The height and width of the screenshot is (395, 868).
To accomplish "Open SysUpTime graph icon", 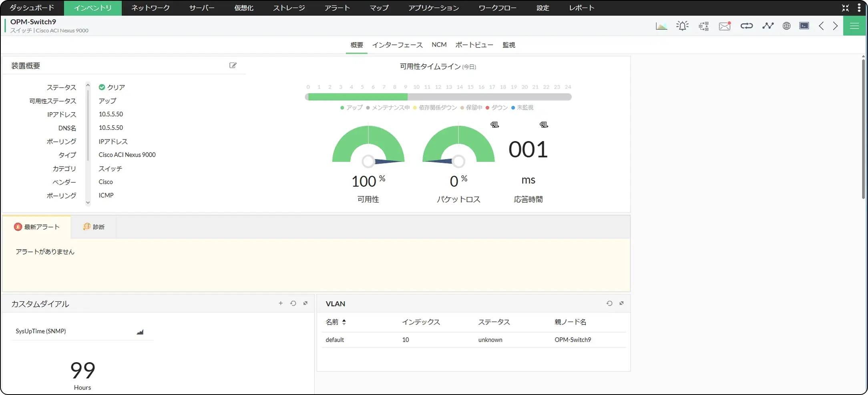I will tap(140, 332).
